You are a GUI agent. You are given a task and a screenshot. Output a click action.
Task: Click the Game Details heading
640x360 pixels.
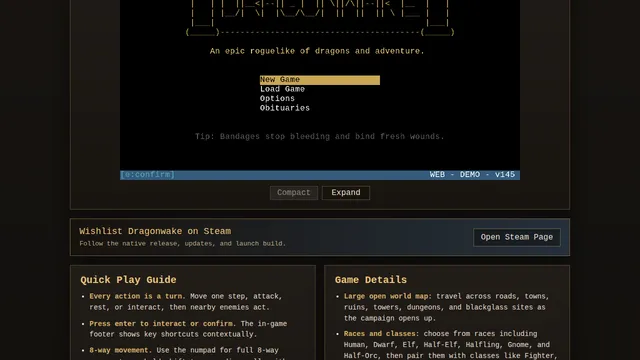point(371,280)
